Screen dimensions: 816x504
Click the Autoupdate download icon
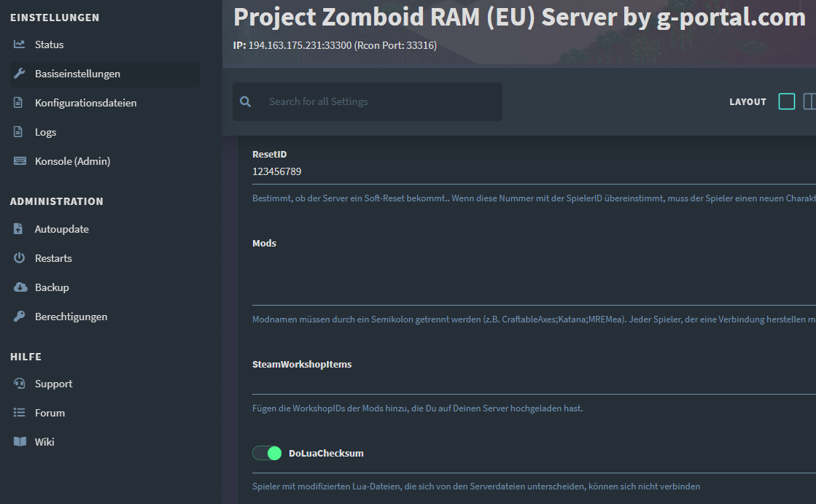tap(18, 228)
